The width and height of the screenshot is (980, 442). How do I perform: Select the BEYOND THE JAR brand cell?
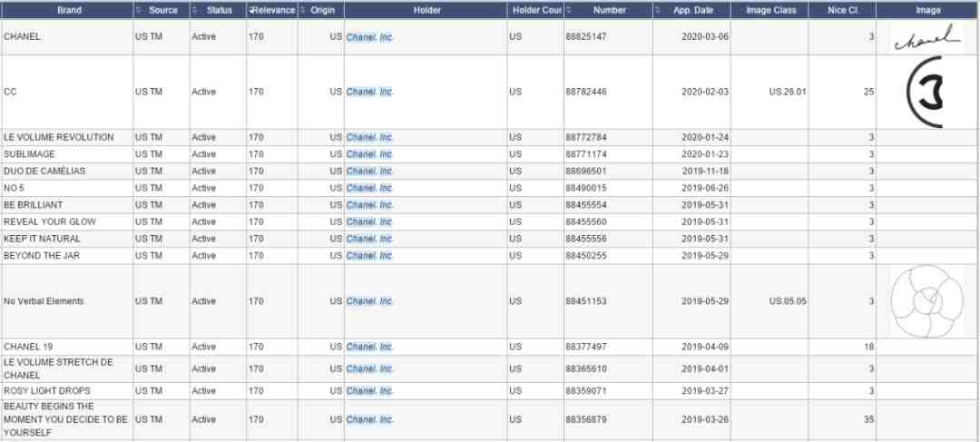67,256
